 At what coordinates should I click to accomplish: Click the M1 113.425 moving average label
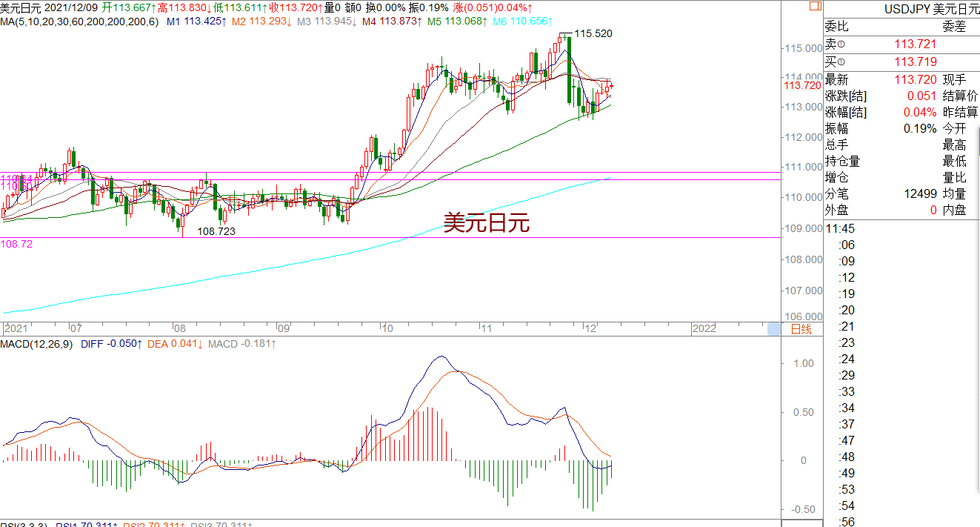click(x=196, y=21)
